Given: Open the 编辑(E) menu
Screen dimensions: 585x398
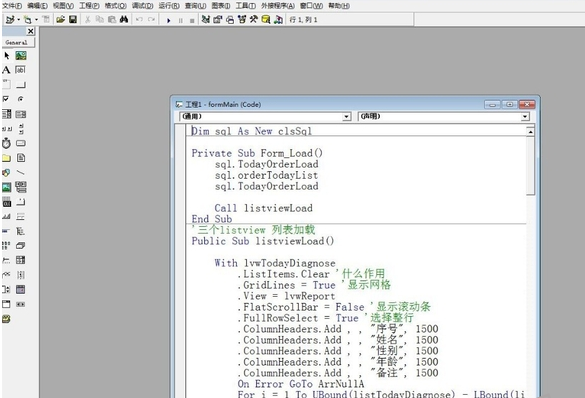Looking at the screenshot, I should 37,6.
